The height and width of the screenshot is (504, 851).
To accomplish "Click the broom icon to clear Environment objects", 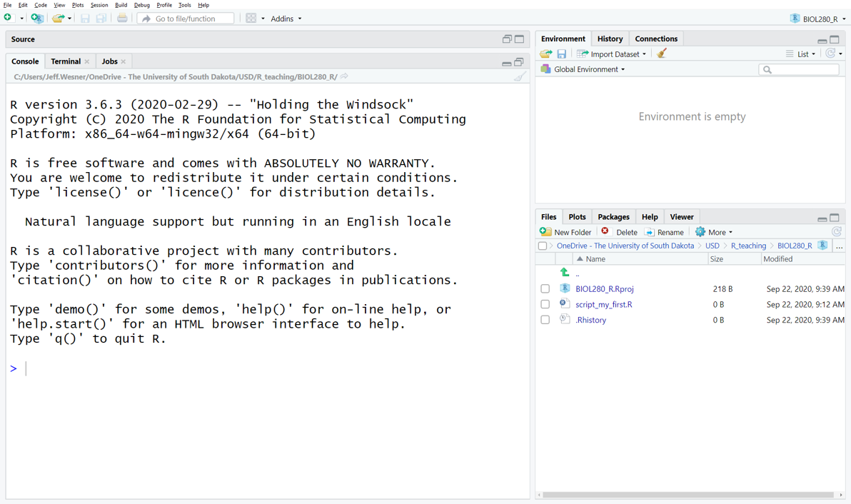I will [662, 54].
